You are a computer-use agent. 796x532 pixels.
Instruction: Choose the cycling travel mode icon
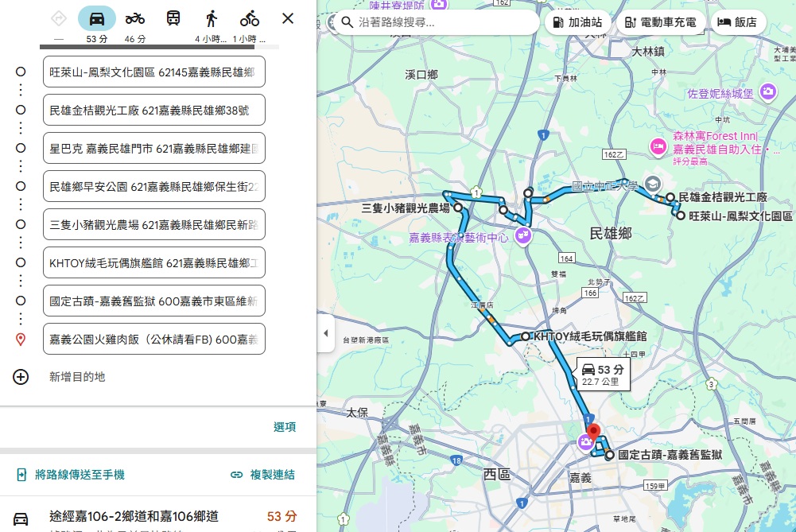click(x=249, y=17)
